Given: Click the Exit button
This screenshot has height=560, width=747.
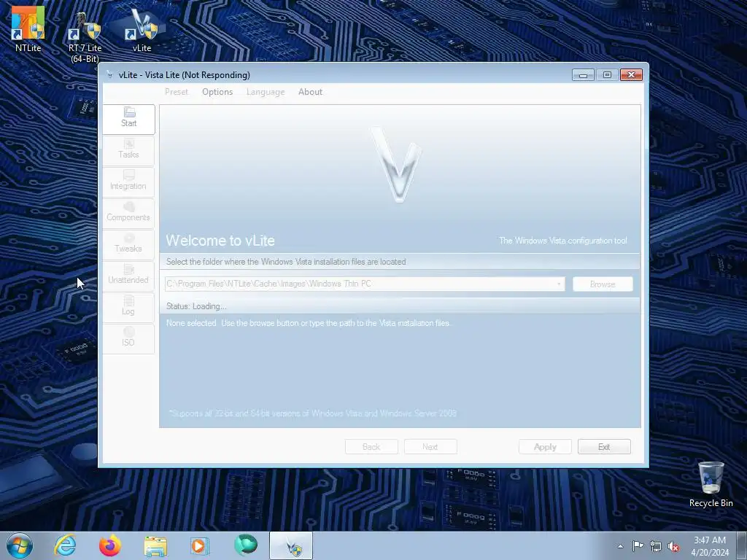Looking at the screenshot, I should point(604,447).
